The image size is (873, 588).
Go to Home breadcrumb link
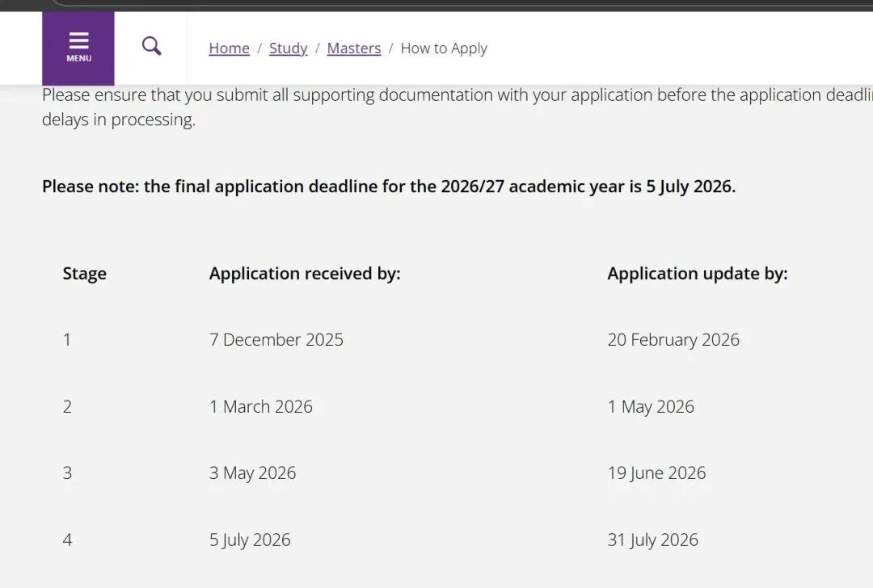point(229,48)
